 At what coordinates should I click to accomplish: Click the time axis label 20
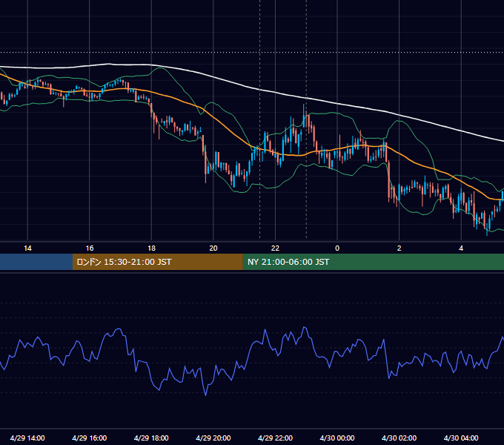213,248
